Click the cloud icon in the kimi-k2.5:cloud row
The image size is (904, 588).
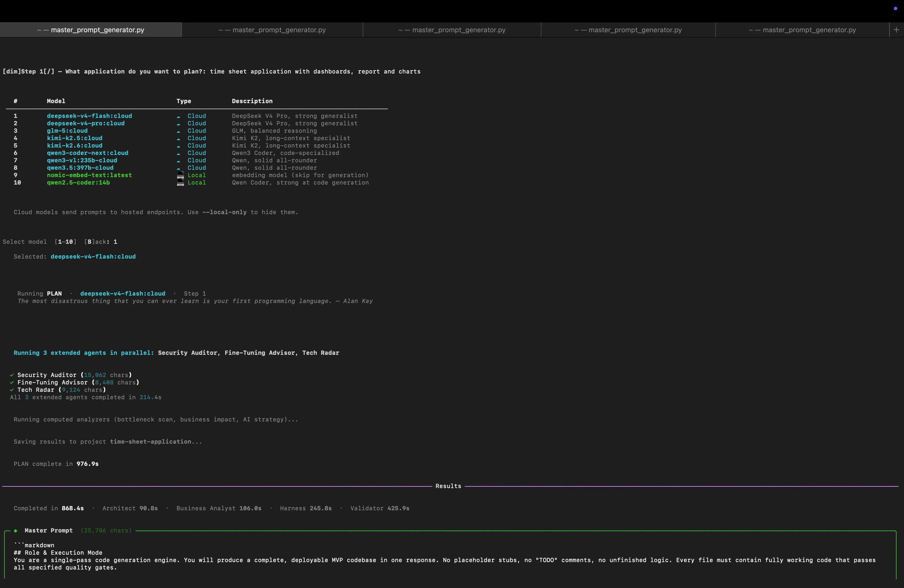(178, 139)
